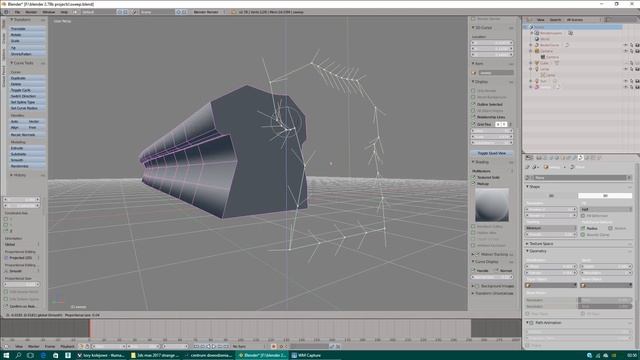
Task: Open the Window menu
Action: [48, 12]
